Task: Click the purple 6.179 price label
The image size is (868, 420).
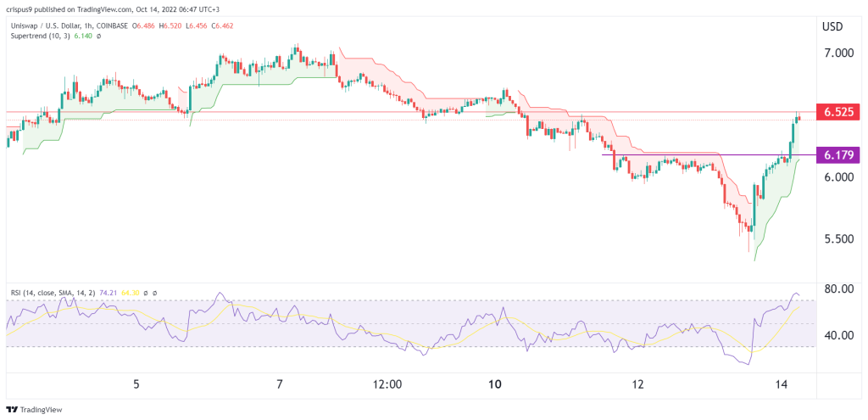Action: (x=837, y=155)
